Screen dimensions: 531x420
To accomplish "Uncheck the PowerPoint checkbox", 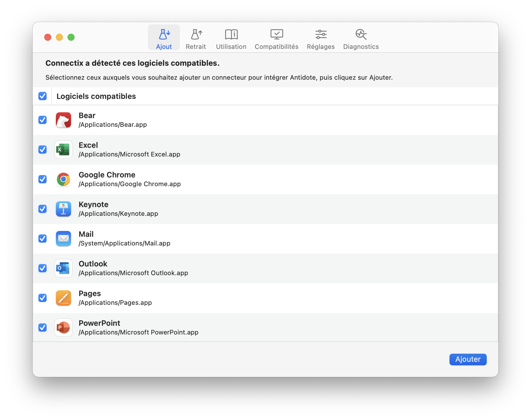I will click(x=43, y=328).
